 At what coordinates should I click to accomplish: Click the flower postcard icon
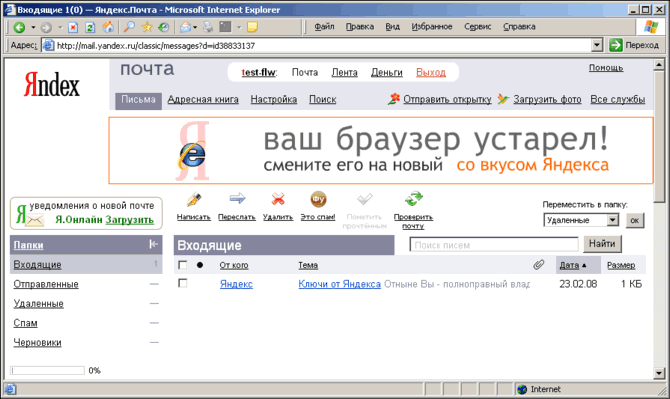point(394,99)
